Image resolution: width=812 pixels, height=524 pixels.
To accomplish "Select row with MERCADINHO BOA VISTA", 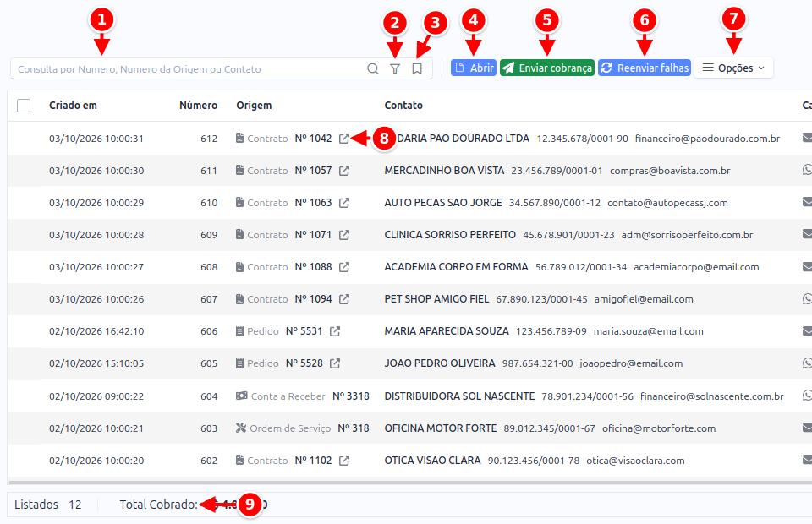I will tap(409, 171).
